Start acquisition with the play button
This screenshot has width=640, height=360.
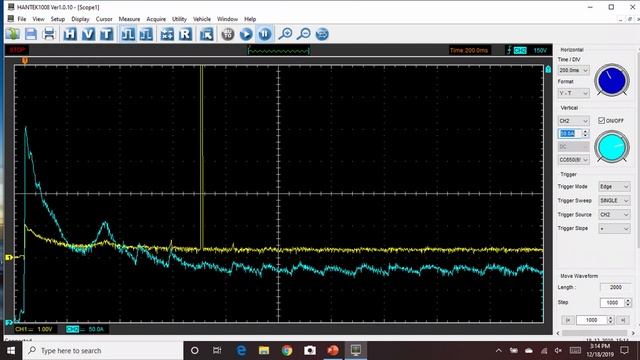click(x=246, y=34)
